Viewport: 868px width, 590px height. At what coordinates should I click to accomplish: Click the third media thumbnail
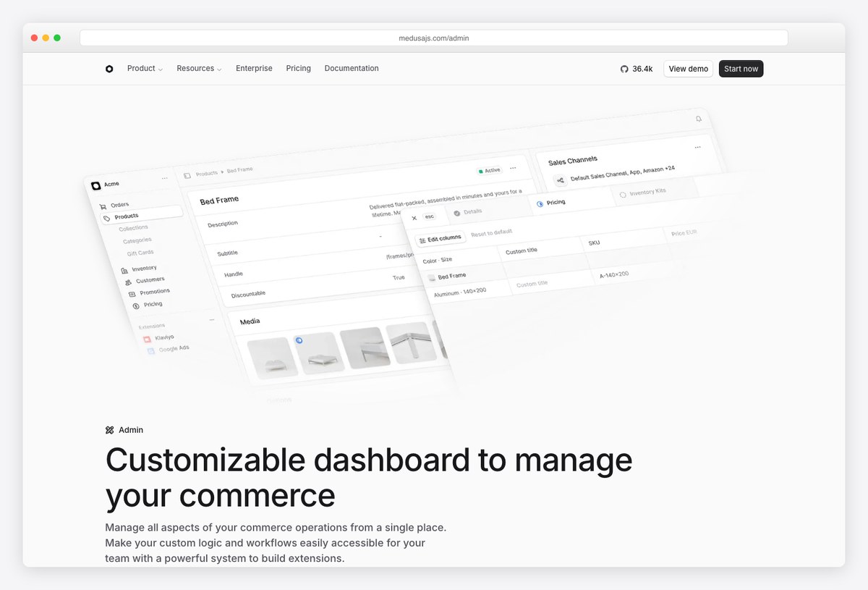pyautogui.click(x=364, y=348)
